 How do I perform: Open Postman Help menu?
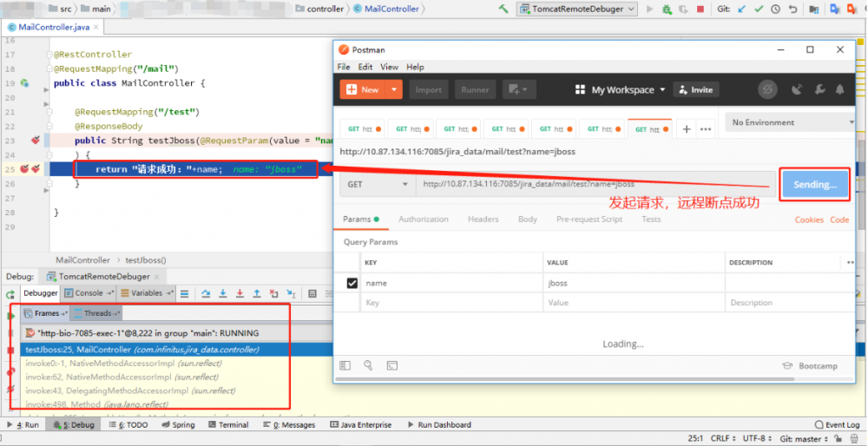click(415, 67)
